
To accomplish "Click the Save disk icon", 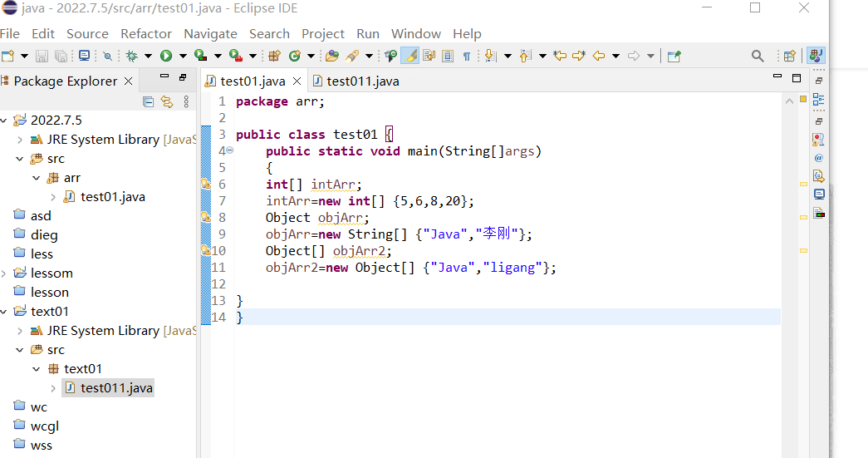I will point(42,56).
